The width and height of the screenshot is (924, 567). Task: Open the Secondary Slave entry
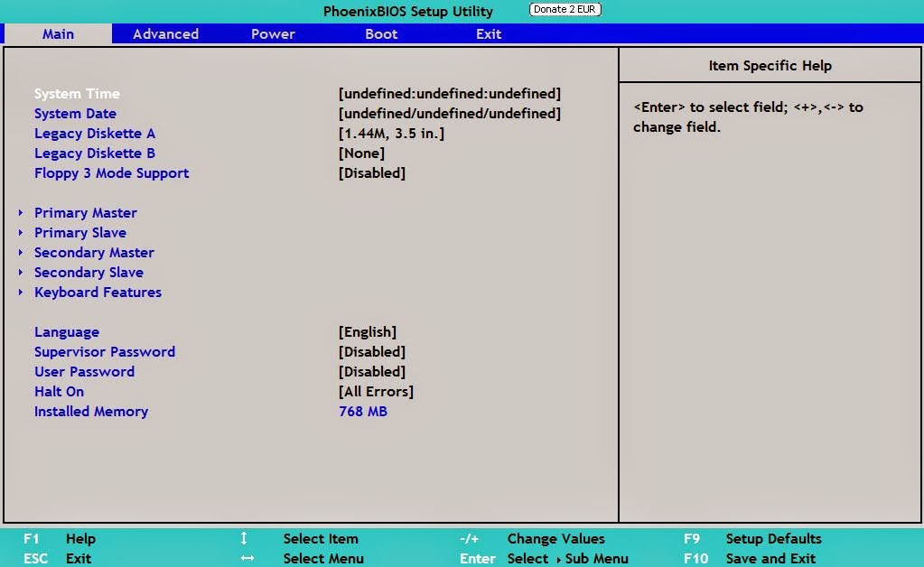89,273
